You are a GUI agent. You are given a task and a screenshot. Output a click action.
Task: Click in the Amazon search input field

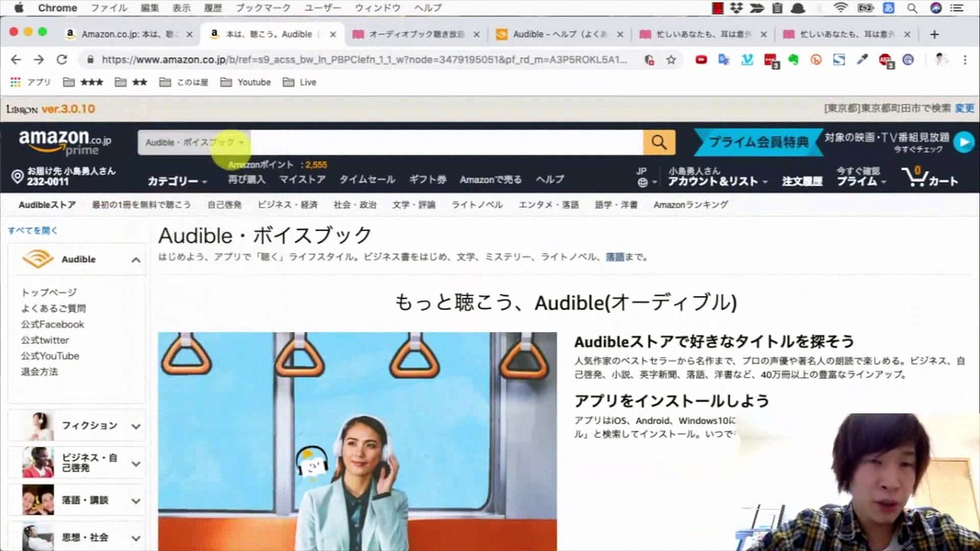[x=446, y=142]
